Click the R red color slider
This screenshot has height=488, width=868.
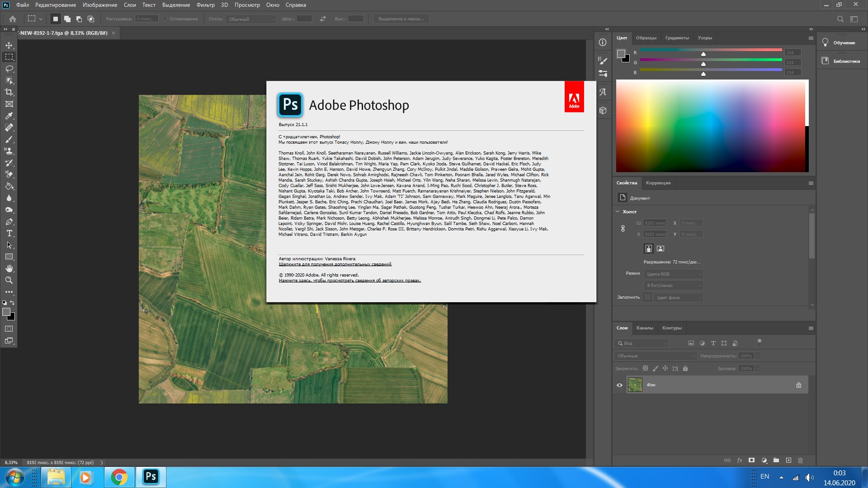[711, 50]
